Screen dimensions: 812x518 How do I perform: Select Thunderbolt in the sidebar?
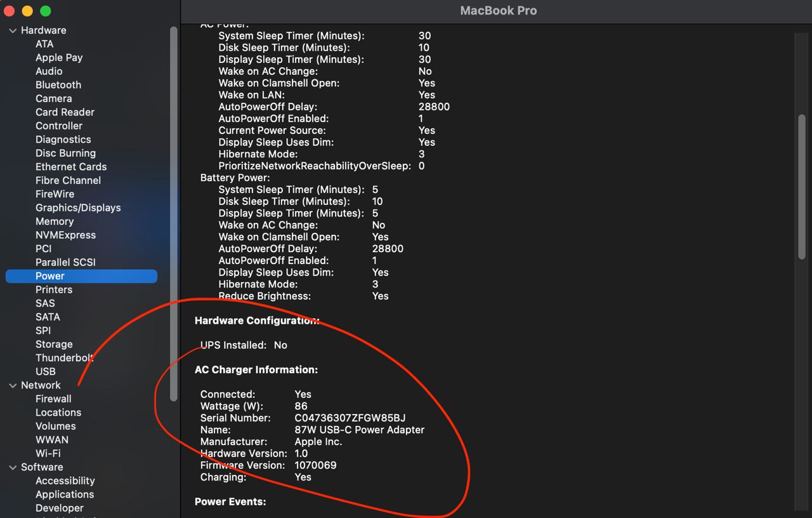click(x=65, y=358)
